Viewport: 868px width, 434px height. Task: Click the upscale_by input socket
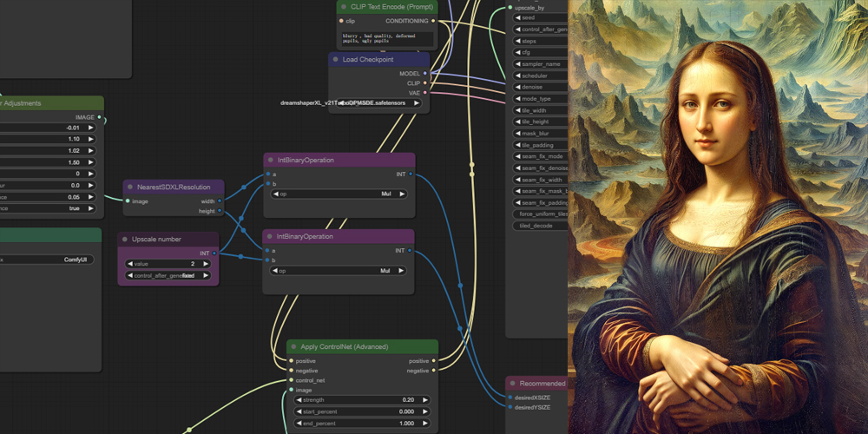[510, 8]
